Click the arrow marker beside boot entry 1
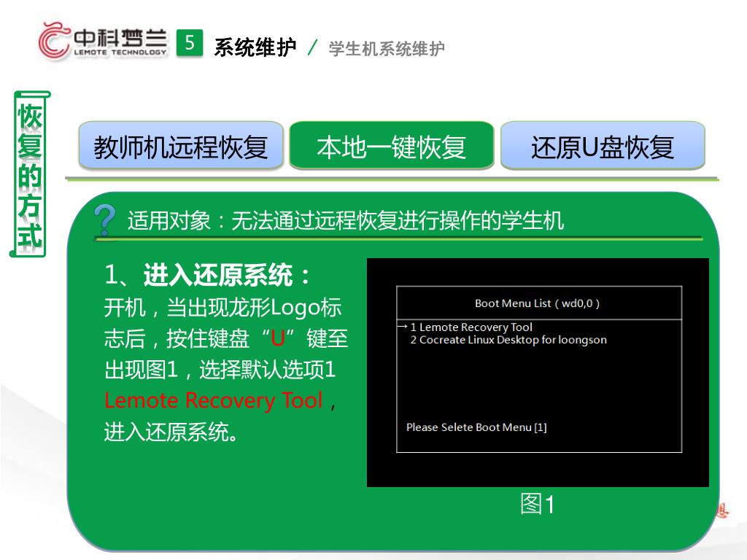 coord(402,327)
